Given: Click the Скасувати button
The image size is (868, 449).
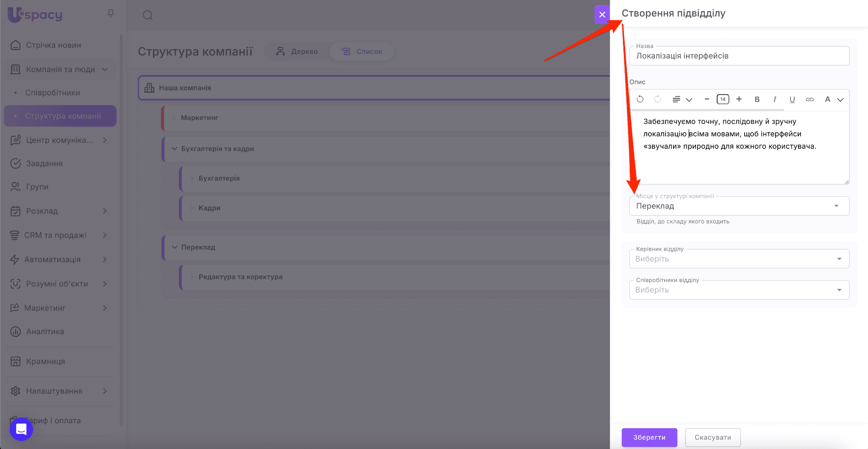Looking at the screenshot, I should click(x=712, y=437).
